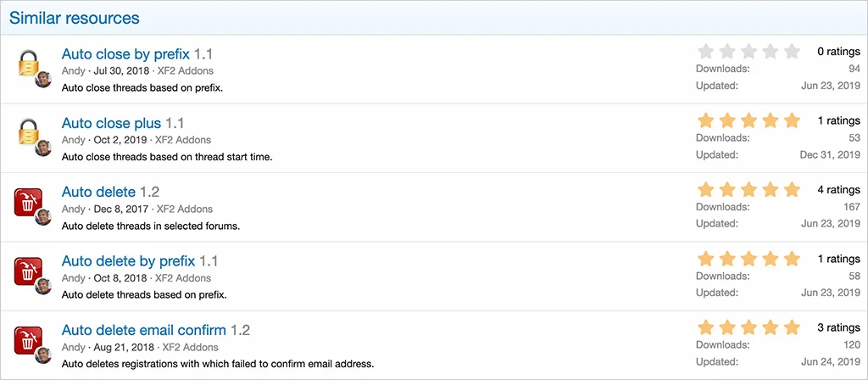This screenshot has height=380, width=868.
Task: Click the padlock icon for Auto close plus
Action: pos(29,134)
